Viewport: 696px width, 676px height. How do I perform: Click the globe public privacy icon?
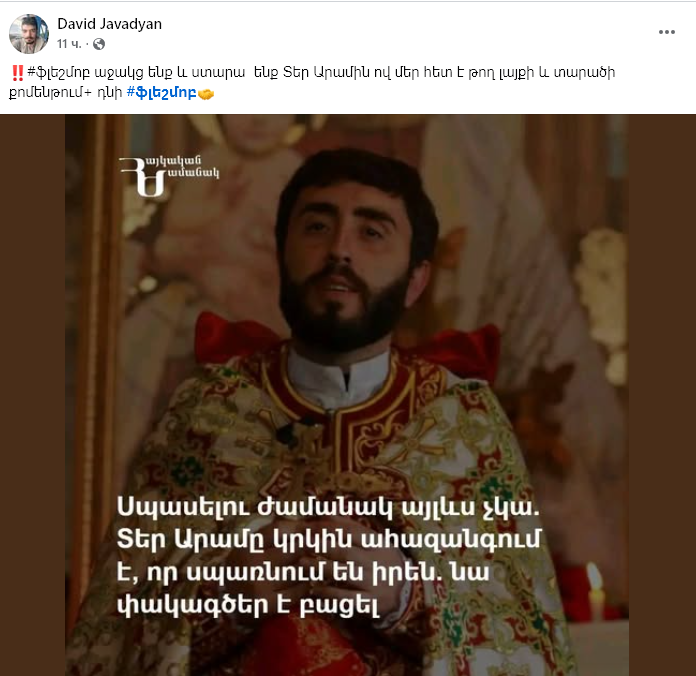(x=99, y=44)
